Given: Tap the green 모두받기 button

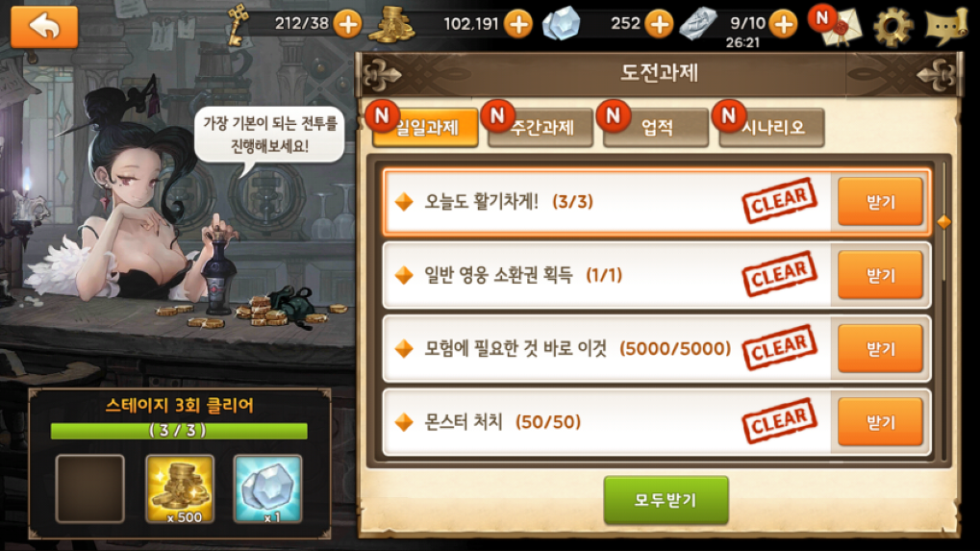Looking at the screenshot, I should pyautogui.click(x=666, y=500).
